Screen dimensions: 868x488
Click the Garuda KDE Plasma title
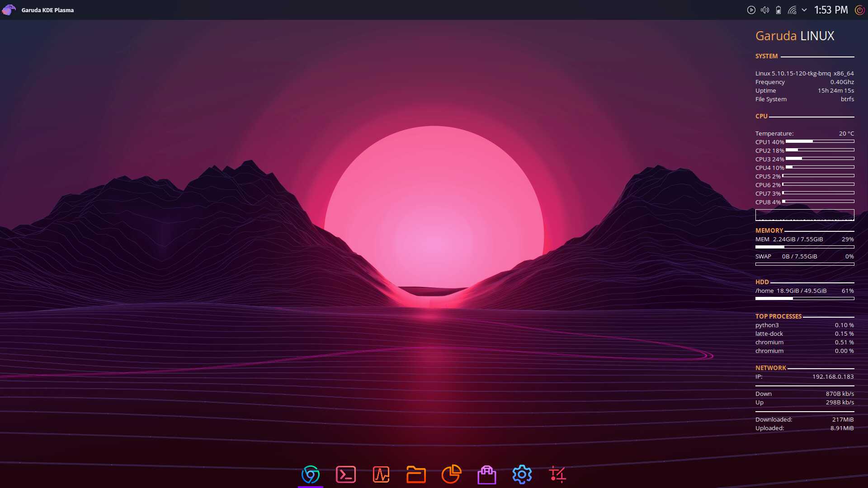(x=47, y=10)
